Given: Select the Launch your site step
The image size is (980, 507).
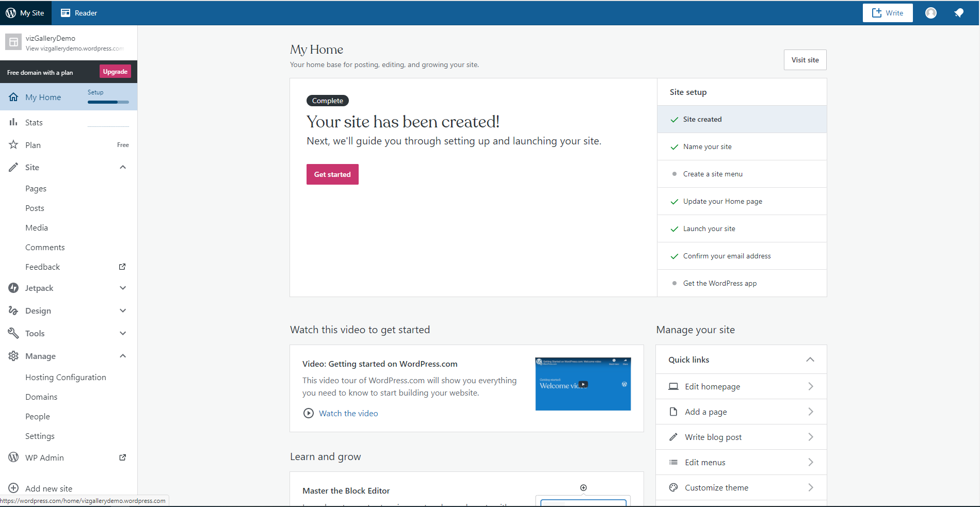Looking at the screenshot, I should click(x=742, y=228).
